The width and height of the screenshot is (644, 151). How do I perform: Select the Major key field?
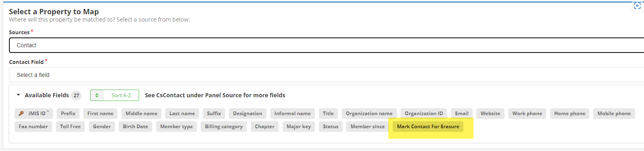coord(299,127)
